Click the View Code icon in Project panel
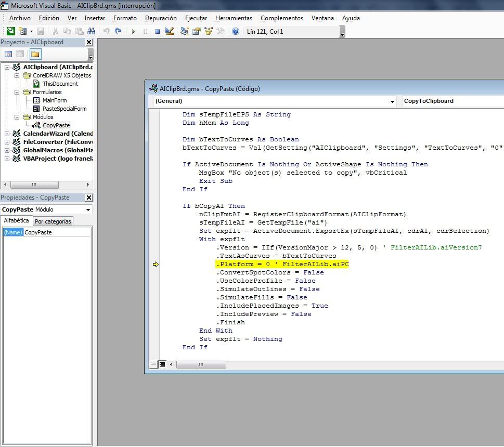The image size is (504, 447). (x=8, y=54)
